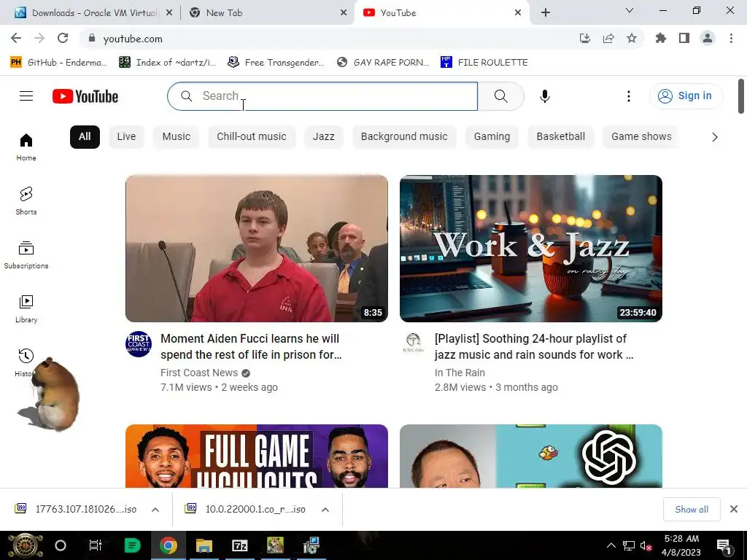Open Soothing 24-hour jazz playlist title
Image resolution: width=747 pixels, height=560 pixels.
(534, 346)
